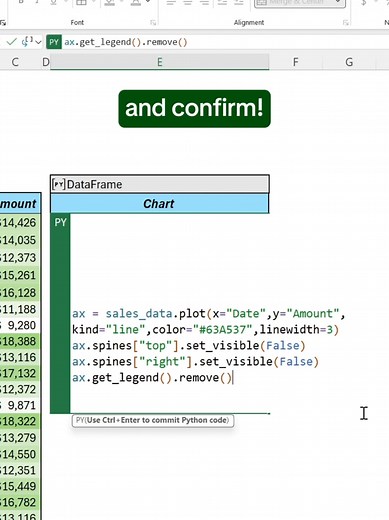Click the PY badge in formula bar
Viewport: 389px width, 520px height.
(54, 42)
